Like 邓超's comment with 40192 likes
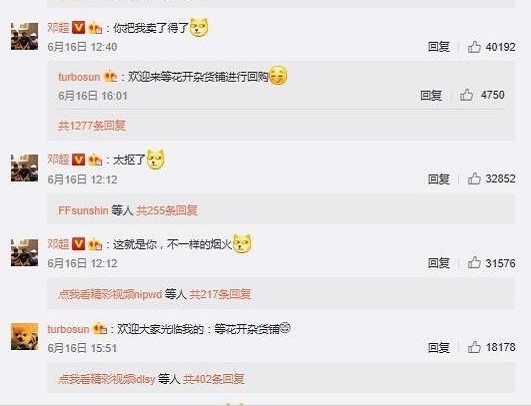The image size is (531, 406). pos(474,47)
